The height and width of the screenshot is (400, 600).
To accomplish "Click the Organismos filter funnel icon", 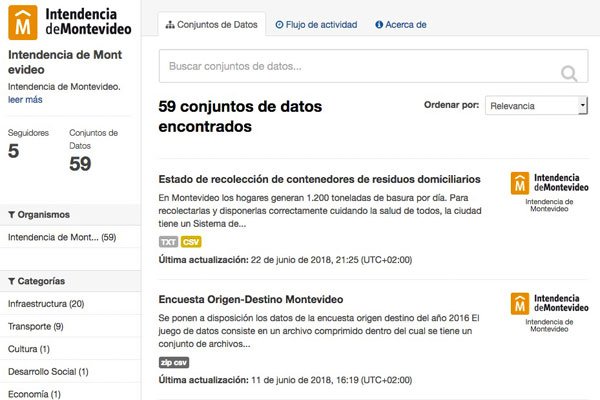I will click(11, 214).
